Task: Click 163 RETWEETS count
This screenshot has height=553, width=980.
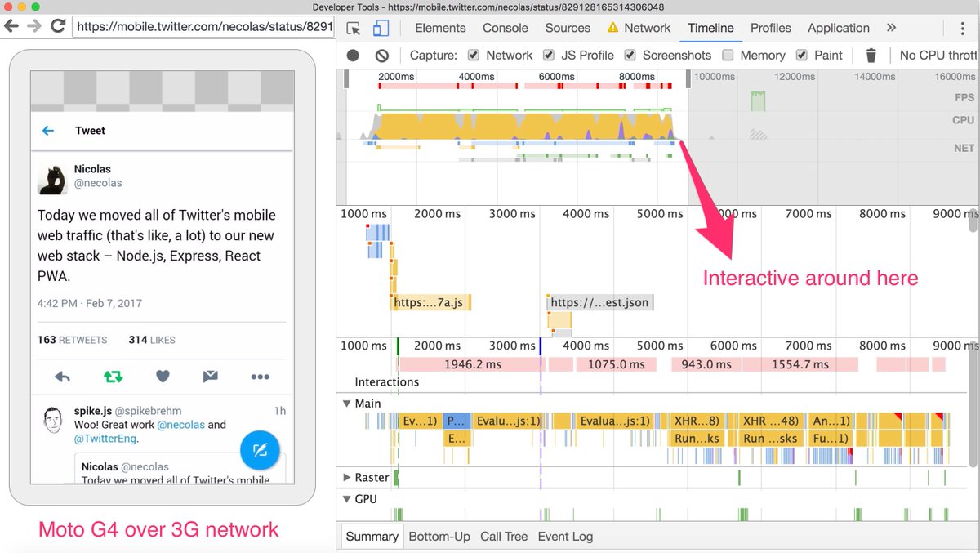Action: pyautogui.click(x=72, y=340)
